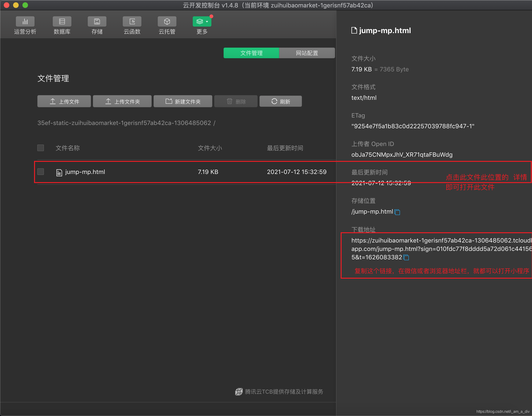This screenshot has height=416, width=532.
Task: Close the window with red button
Action: click(x=7, y=5)
